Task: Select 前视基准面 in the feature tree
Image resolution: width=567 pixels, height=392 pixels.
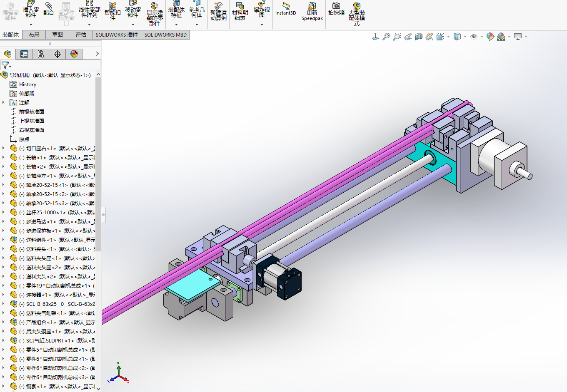Action: [31, 112]
